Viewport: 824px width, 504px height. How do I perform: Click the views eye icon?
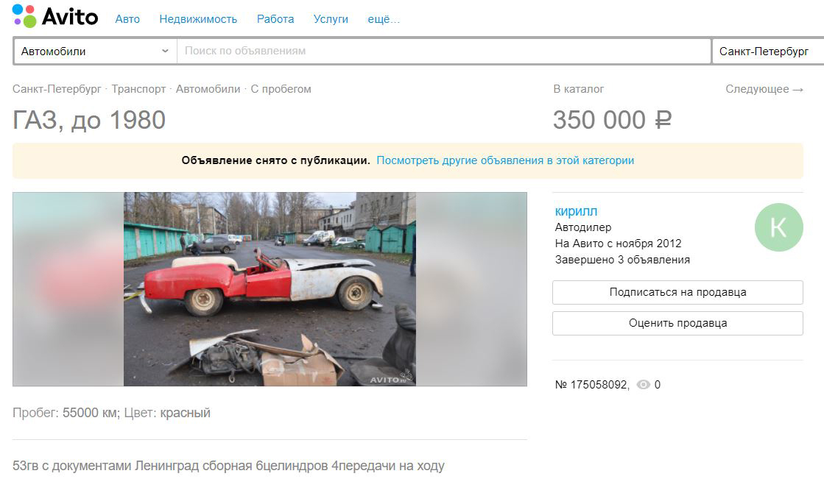[x=644, y=385]
